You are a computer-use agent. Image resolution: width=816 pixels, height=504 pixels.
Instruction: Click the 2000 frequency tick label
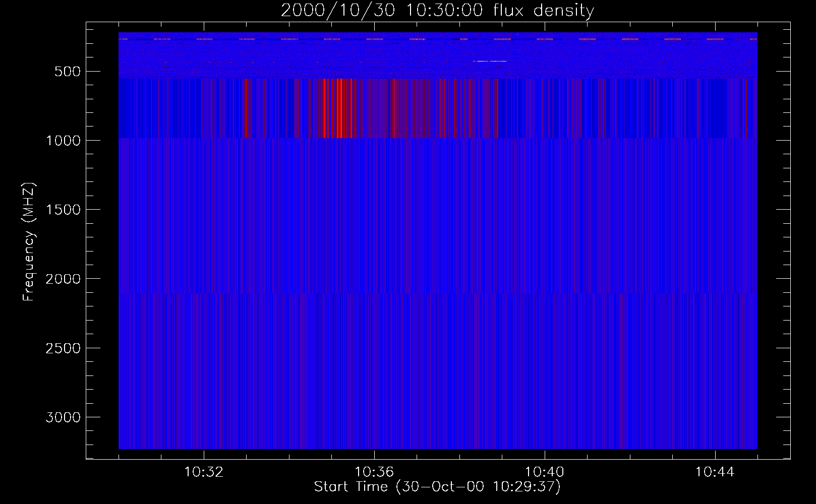[63, 279]
